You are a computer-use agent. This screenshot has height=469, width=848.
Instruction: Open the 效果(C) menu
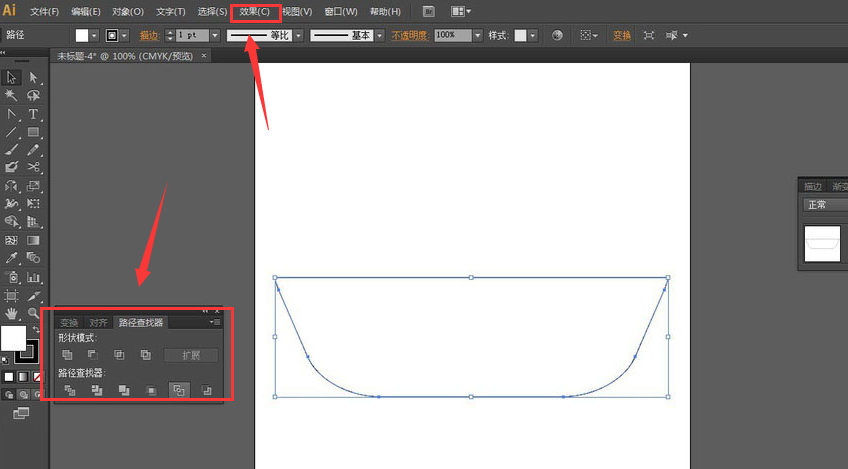point(254,12)
